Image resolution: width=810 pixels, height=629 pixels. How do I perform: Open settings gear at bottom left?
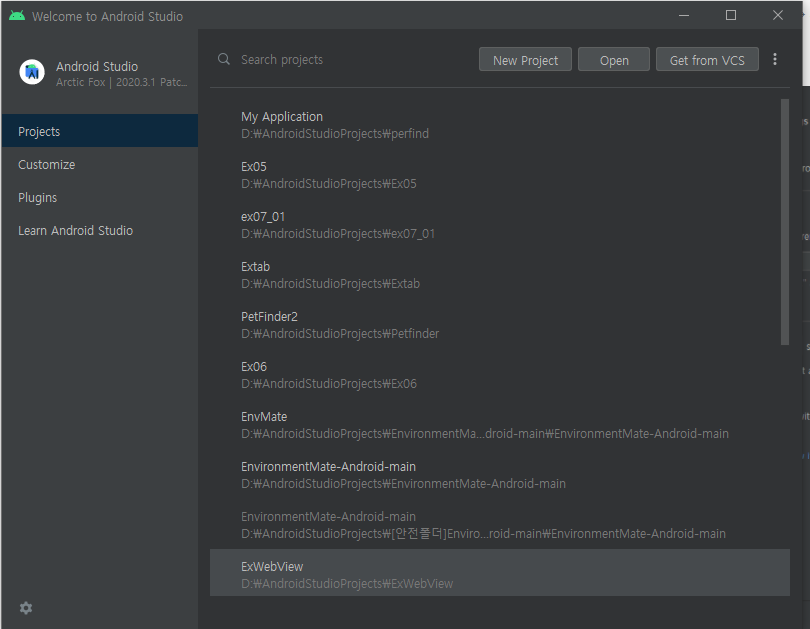pyautogui.click(x=26, y=608)
